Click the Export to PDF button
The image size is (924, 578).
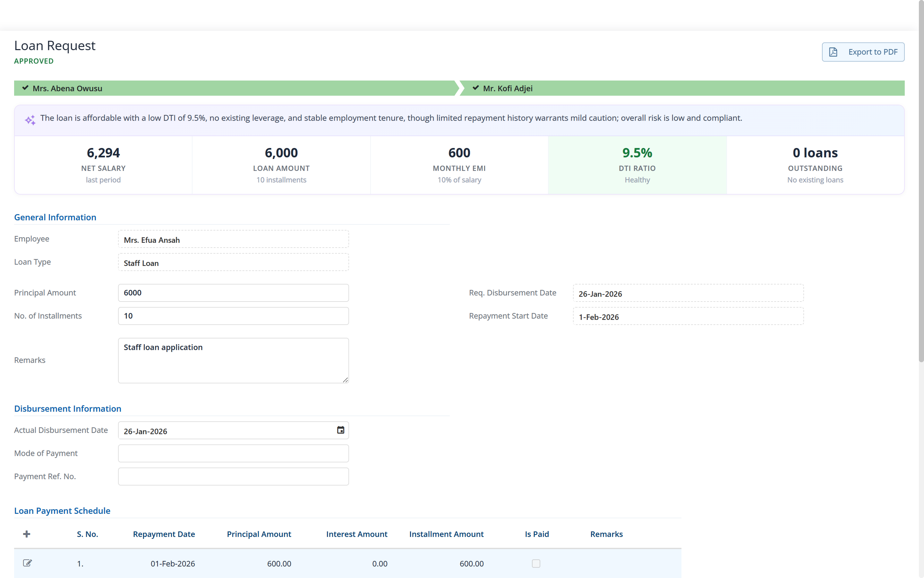point(863,52)
